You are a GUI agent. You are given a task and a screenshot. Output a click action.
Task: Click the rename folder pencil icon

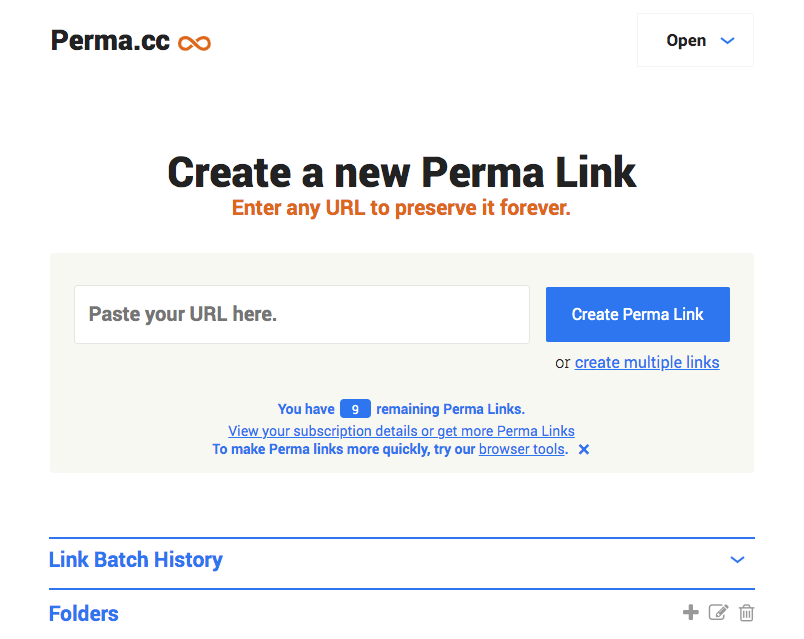coord(718,612)
